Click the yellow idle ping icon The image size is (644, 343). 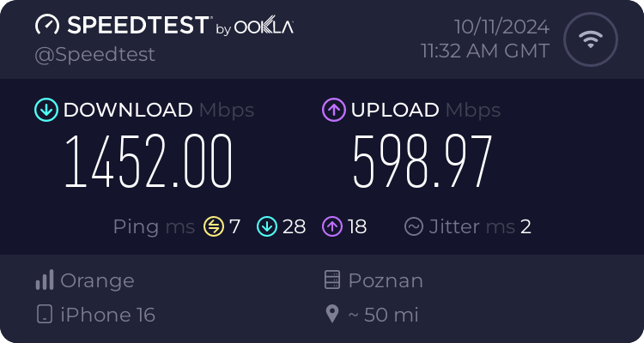(214, 226)
